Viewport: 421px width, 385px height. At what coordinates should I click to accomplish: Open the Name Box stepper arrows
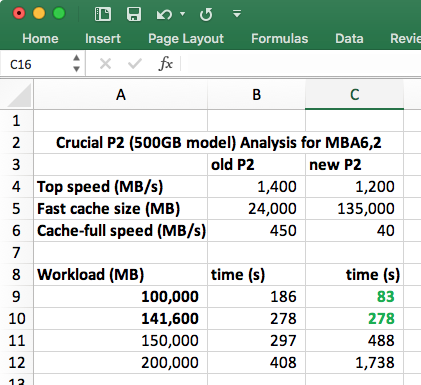point(77,63)
